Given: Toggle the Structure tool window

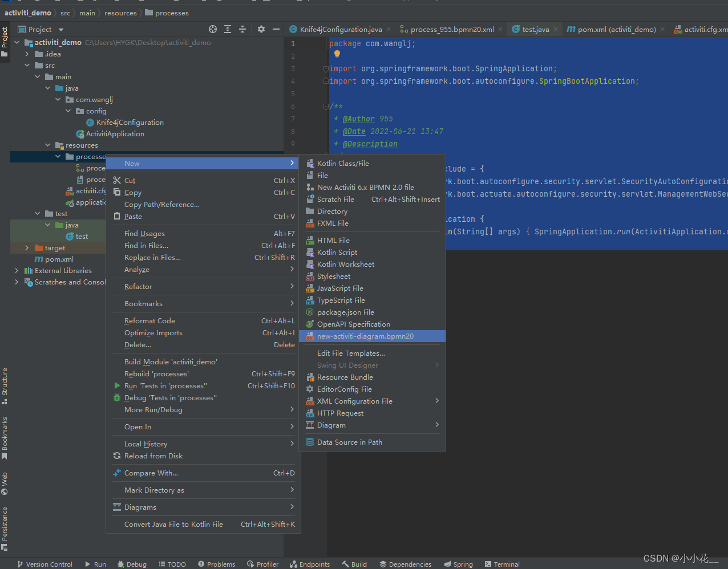Looking at the screenshot, I should [5, 381].
